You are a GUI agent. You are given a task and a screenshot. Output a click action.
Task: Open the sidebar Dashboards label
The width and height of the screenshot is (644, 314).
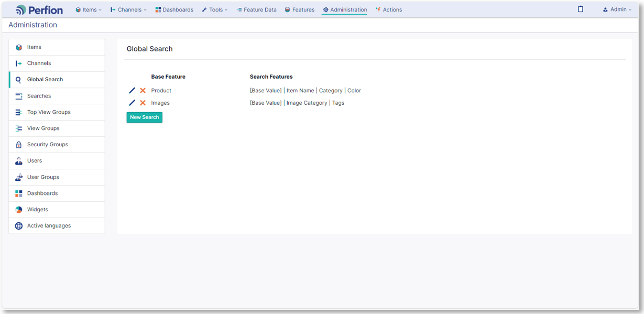point(42,193)
